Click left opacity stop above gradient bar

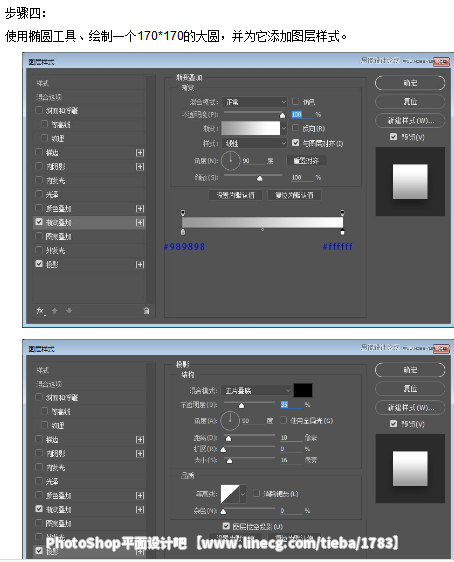[x=183, y=213]
